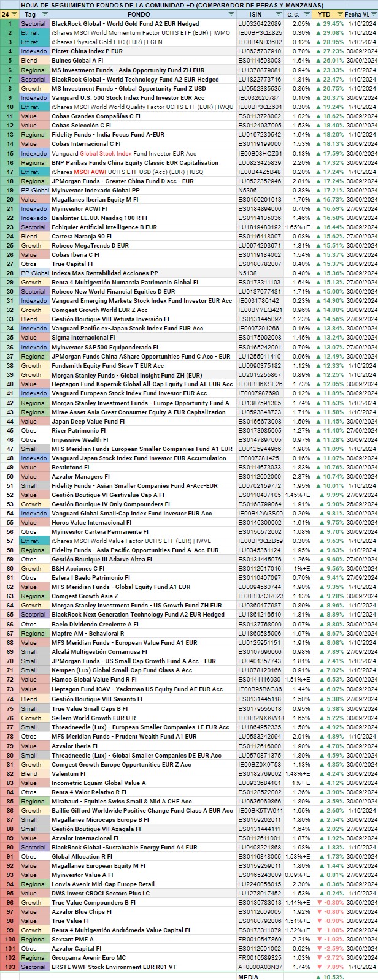Image resolution: width=378 pixels, height=980 pixels.
Task: Select 'Bulnes Global A FI' fund cell
Action: (x=142, y=61)
